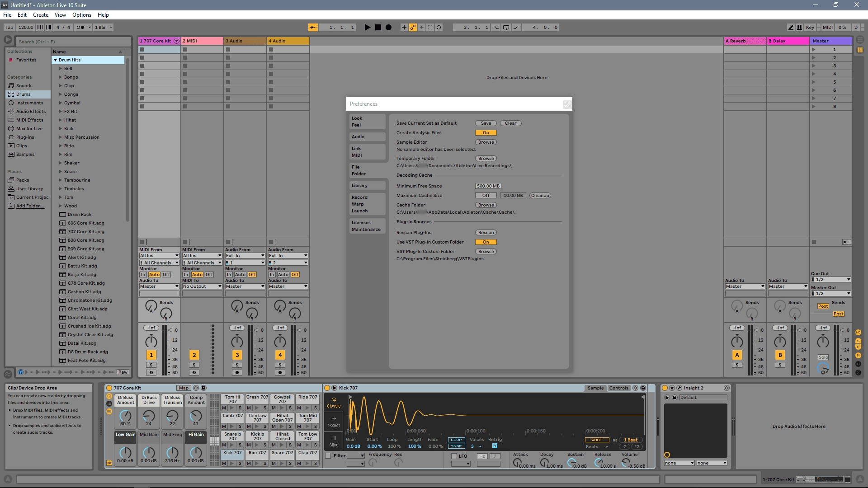This screenshot has width=868, height=488.
Task: Enable the LFO checkbox in Simpler
Action: 454,456
